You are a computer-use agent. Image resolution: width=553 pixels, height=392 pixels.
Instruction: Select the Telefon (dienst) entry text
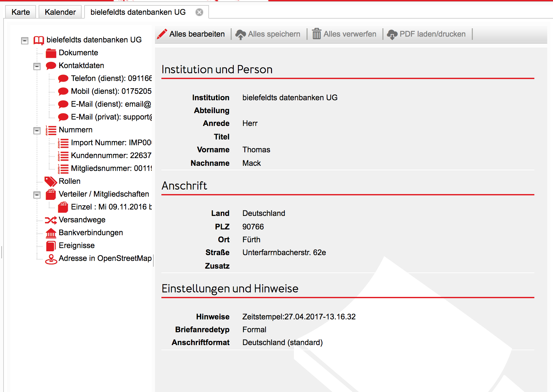pyautogui.click(x=111, y=78)
